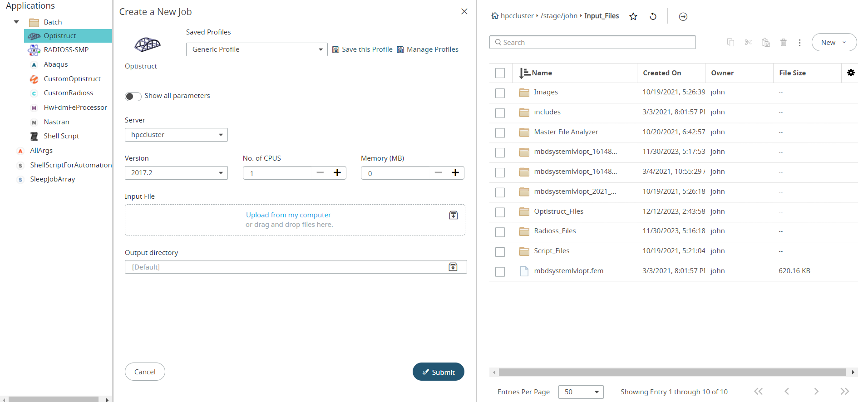Increase the number of CPUs
The height and width of the screenshot is (402, 868).
(x=337, y=173)
